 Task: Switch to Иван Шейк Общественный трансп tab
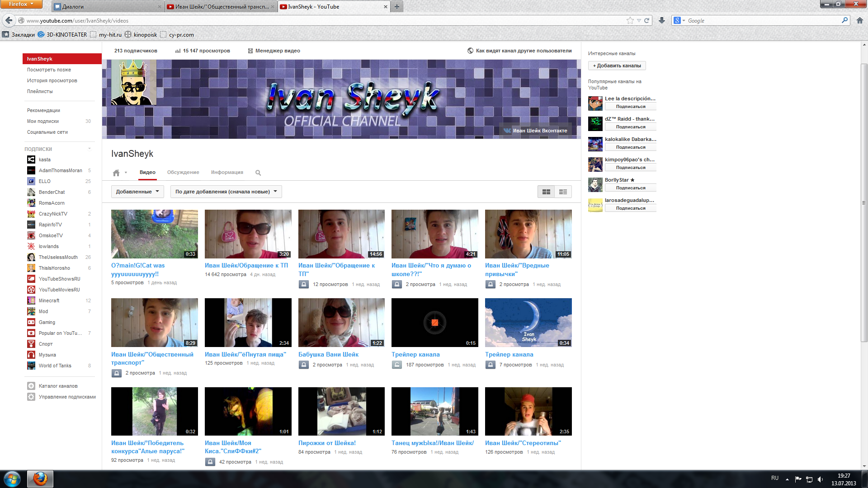221,6
